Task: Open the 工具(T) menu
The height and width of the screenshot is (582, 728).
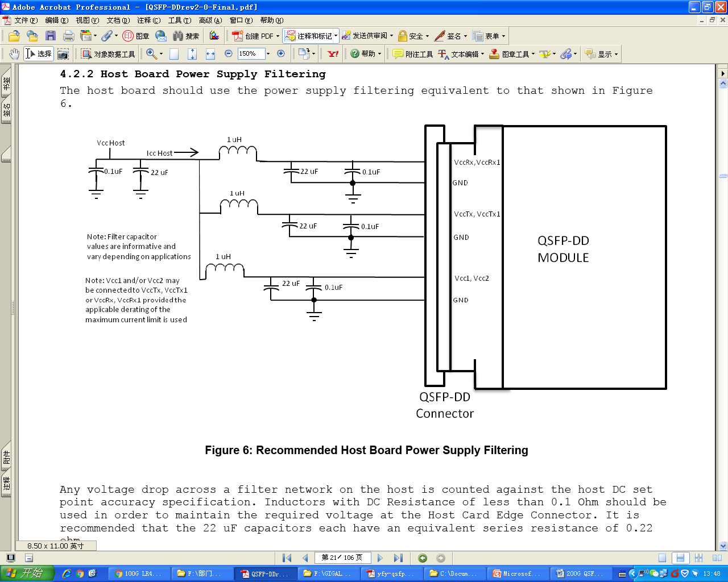Action: (179, 20)
